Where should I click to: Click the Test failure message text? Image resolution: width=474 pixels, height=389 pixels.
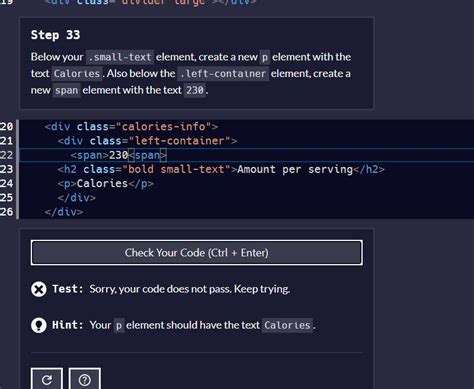(x=190, y=289)
